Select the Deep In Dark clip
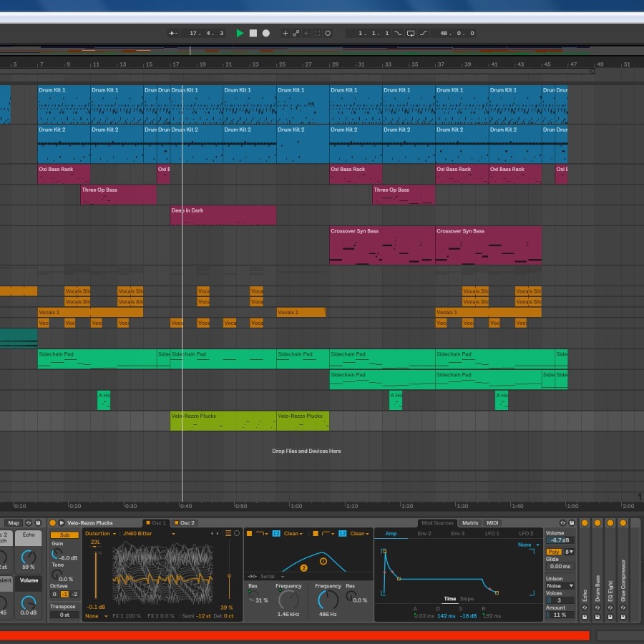Viewport: 644px width, 644px height. pos(223,215)
